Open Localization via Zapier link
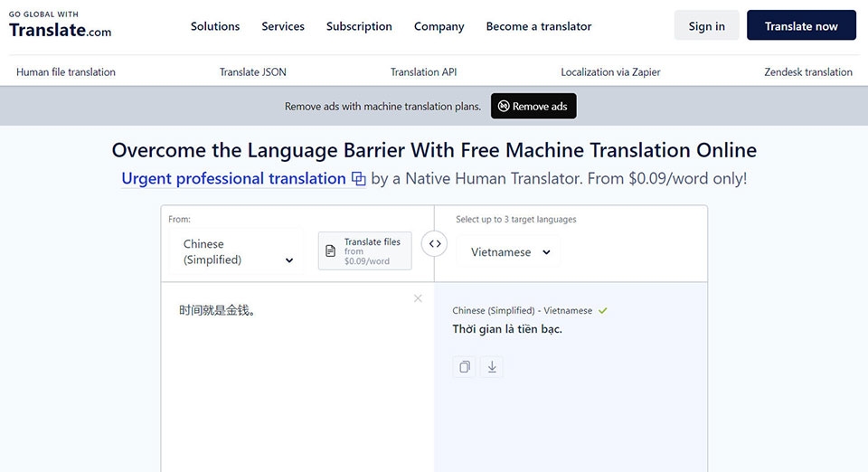The width and height of the screenshot is (868, 472). pyautogui.click(x=610, y=72)
